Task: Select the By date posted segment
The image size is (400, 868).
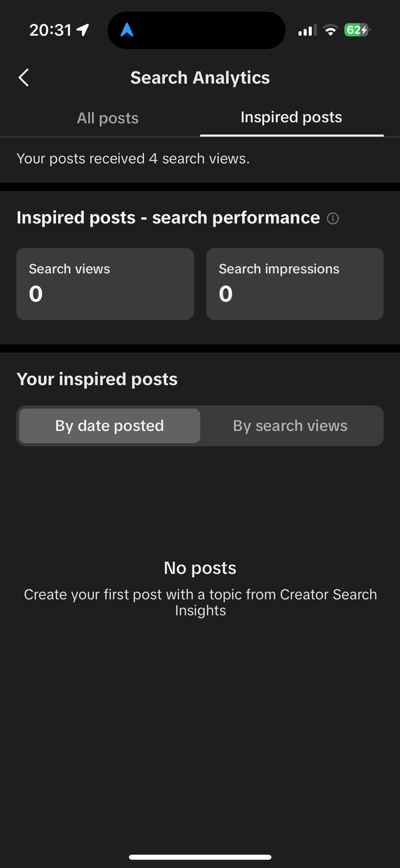Action: coord(109,426)
